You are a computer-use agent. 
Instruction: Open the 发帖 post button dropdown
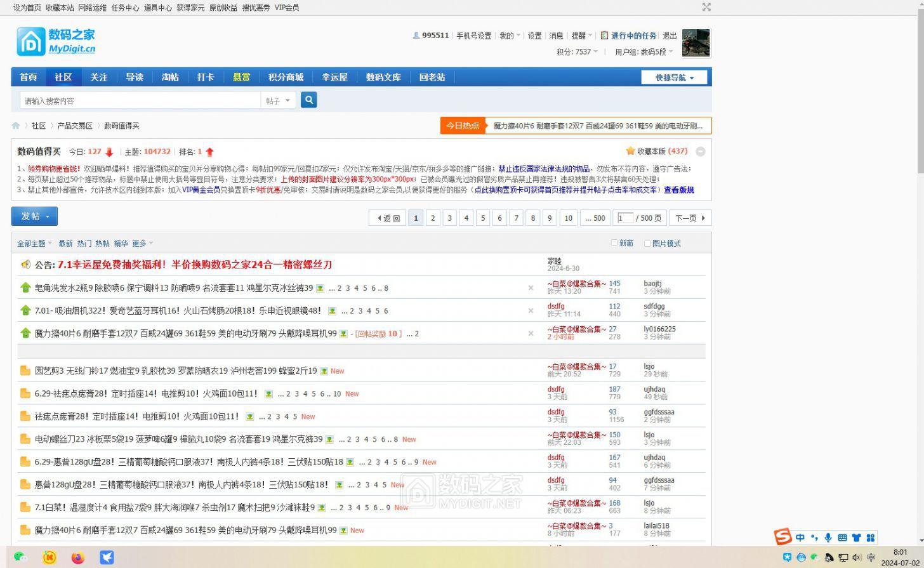tap(34, 216)
